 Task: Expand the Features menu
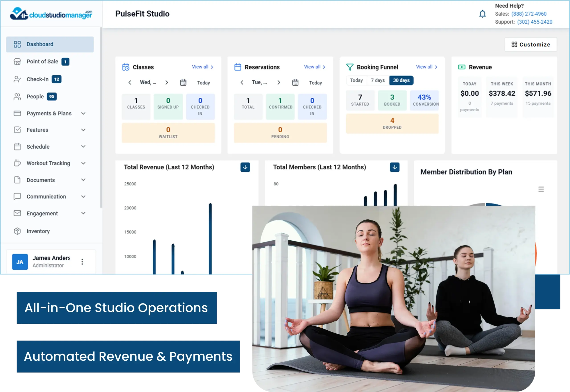(50, 130)
